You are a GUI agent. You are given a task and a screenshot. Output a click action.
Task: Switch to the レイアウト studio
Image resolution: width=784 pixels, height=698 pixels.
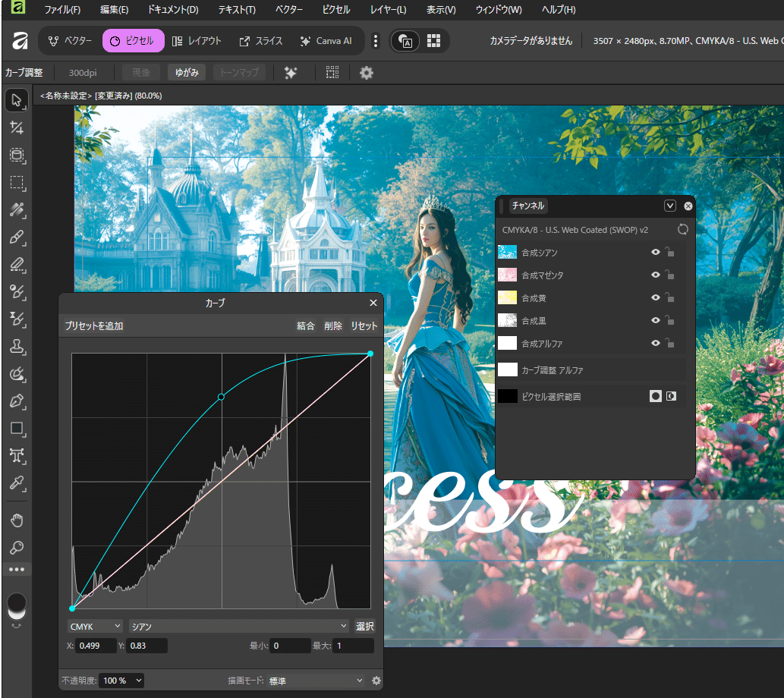pyautogui.click(x=197, y=41)
